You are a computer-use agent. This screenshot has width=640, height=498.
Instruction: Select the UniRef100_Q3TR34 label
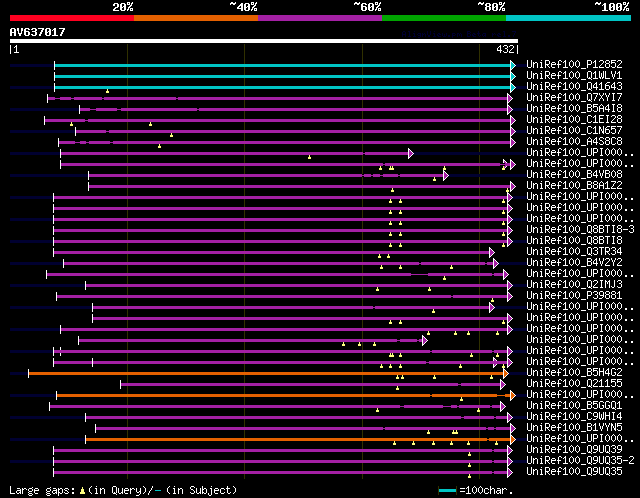[574, 252]
